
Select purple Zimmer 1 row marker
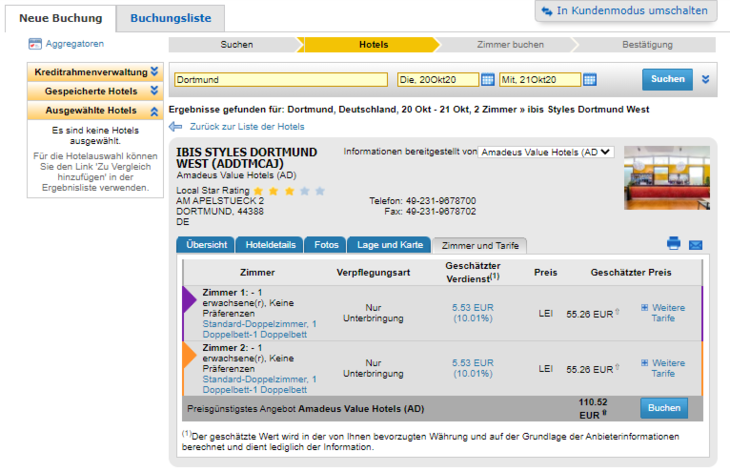pyautogui.click(x=189, y=300)
